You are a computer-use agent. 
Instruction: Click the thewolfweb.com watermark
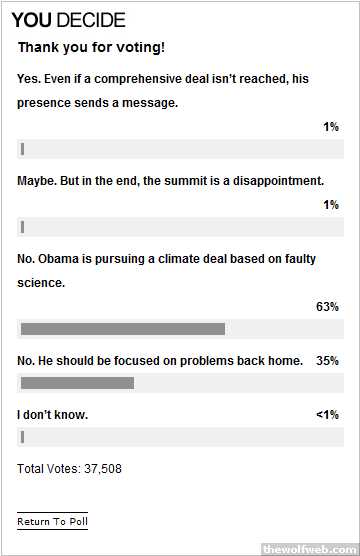tap(311, 549)
